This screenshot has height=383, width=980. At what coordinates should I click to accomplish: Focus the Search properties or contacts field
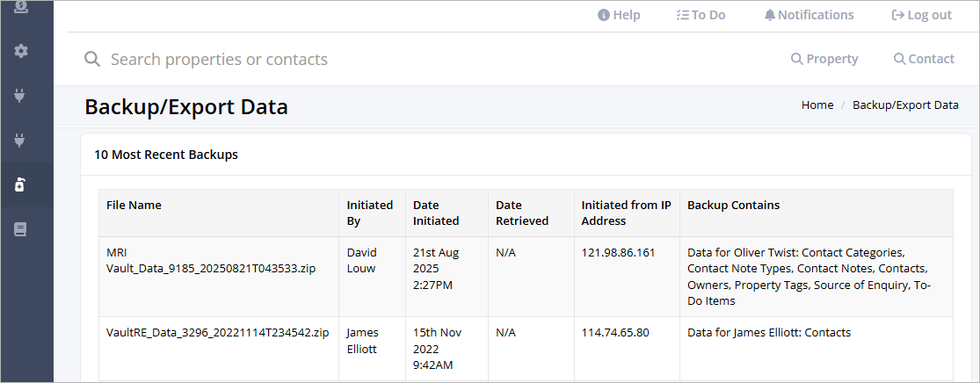click(x=219, y=60)
